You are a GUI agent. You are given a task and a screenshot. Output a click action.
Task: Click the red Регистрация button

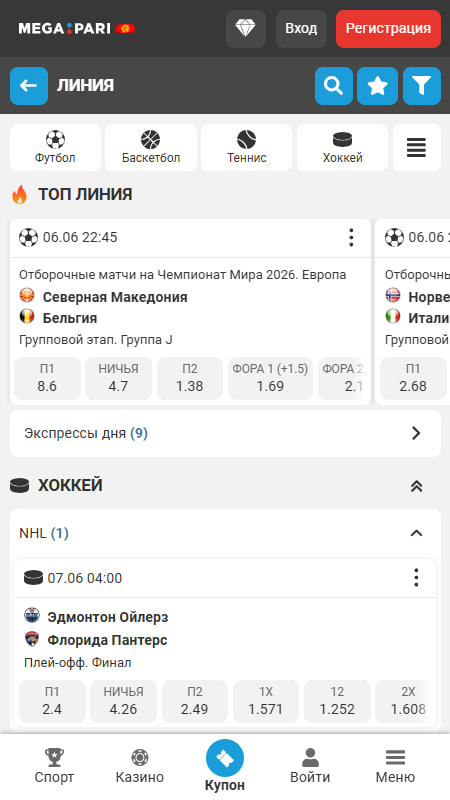point(388,29)
